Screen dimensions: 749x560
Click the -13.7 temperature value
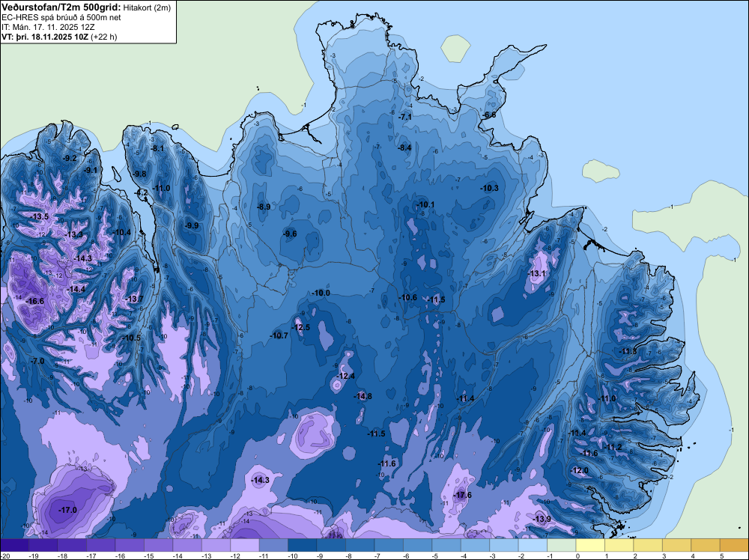click(x=135, y=299)
